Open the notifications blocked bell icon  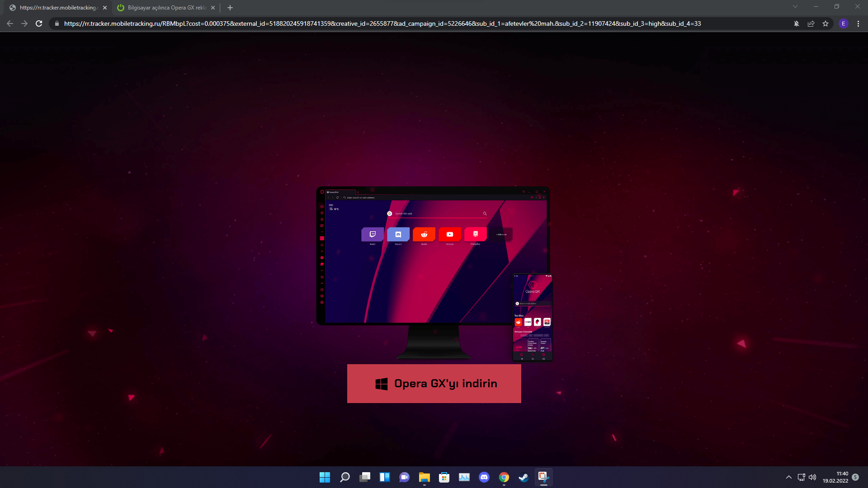(x=797, y=23)
